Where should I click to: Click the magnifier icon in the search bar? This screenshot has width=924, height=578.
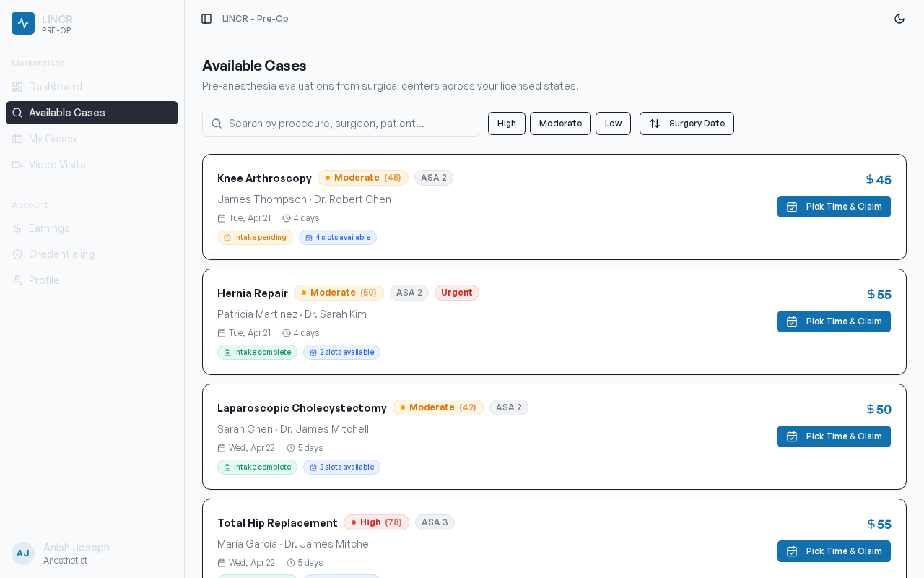pos(217,124)
